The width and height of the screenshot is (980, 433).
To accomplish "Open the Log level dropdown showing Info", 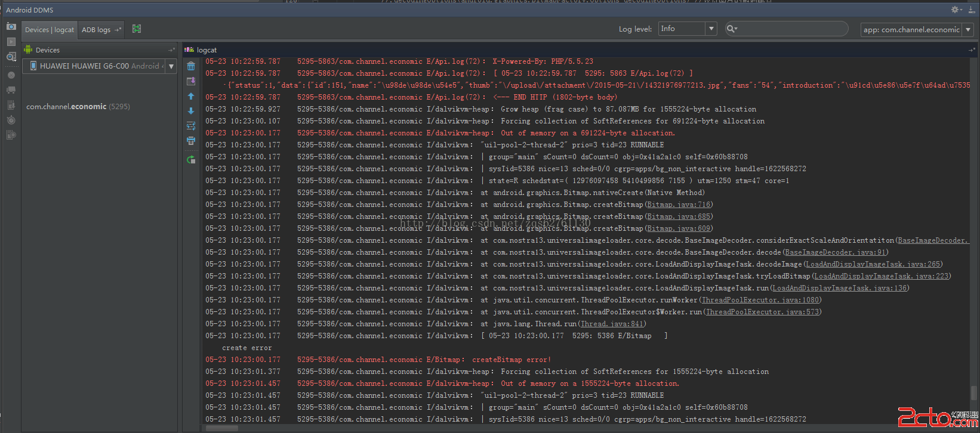I will click(x=686, y=29).
